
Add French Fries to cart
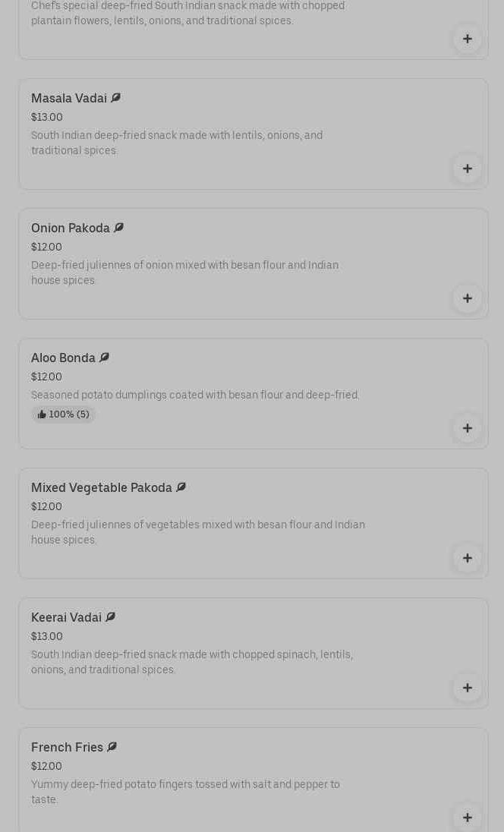[x=467, y=818]
